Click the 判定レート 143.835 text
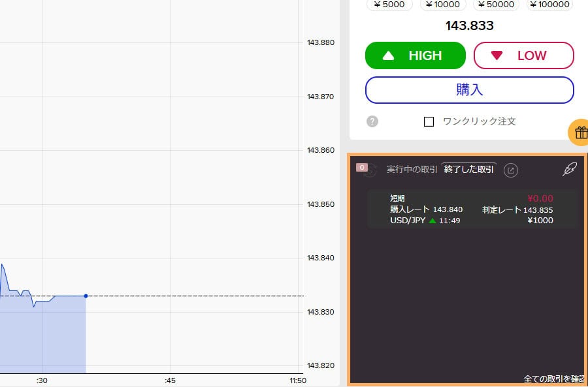This screenshot has width=588, height=387. [517, 209]
